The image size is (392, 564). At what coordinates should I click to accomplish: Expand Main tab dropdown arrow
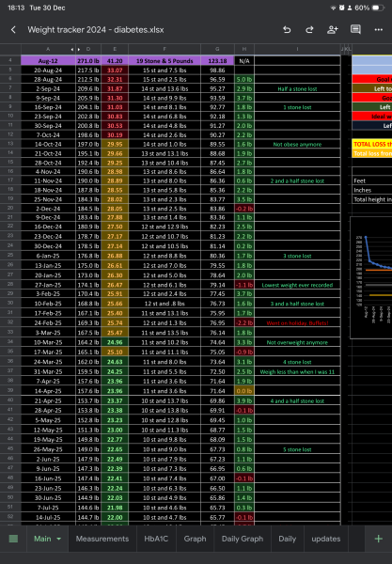coord(58,539)
